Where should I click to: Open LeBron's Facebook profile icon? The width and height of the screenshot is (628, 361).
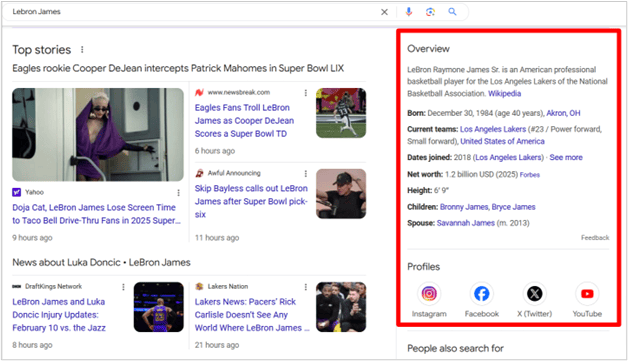click(481, 294)
